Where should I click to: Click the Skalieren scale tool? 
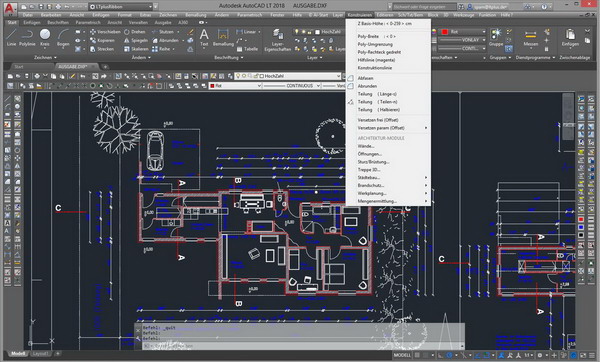pyautogui.click(x=136, y=49)
